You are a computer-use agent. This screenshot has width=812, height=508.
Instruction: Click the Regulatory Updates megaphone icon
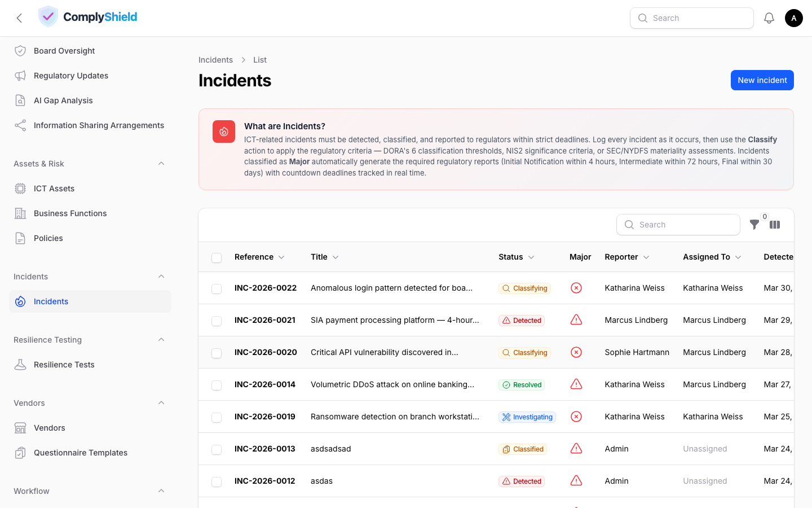click(x=20, y=76)
